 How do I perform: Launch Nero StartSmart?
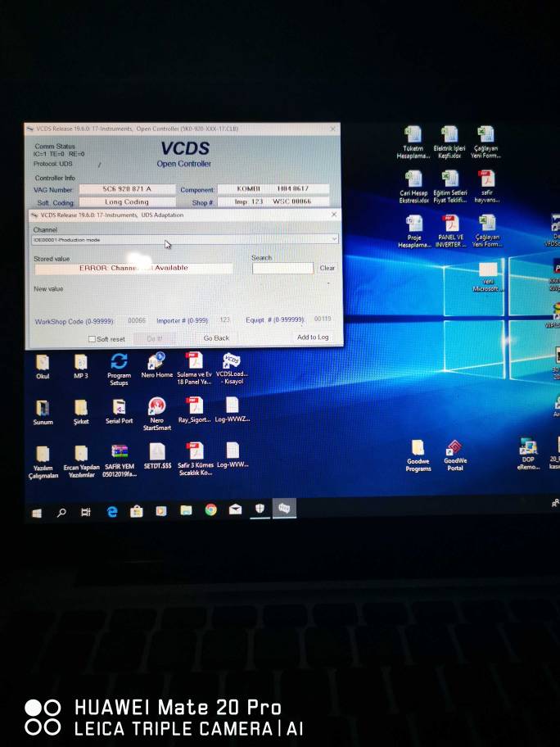coord(156,414)
